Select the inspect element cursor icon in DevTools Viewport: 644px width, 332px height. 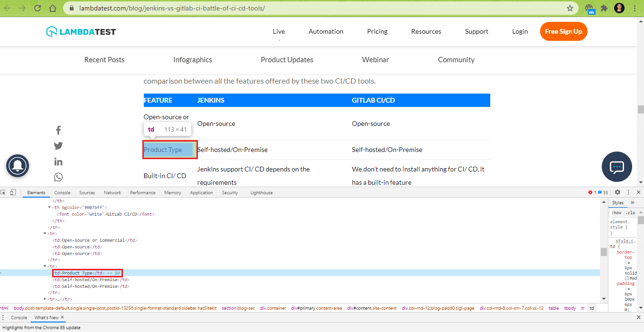click(3, 192)
